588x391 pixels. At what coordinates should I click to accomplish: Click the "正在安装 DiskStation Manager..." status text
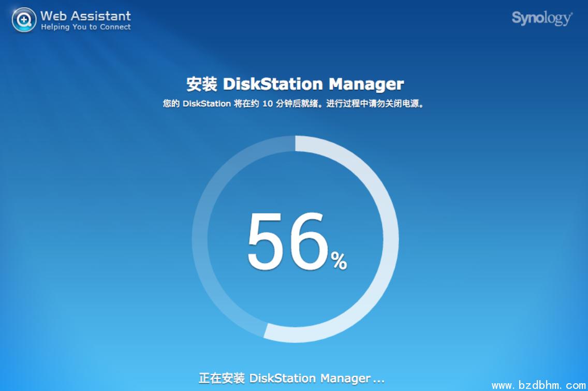pos(292,378)
